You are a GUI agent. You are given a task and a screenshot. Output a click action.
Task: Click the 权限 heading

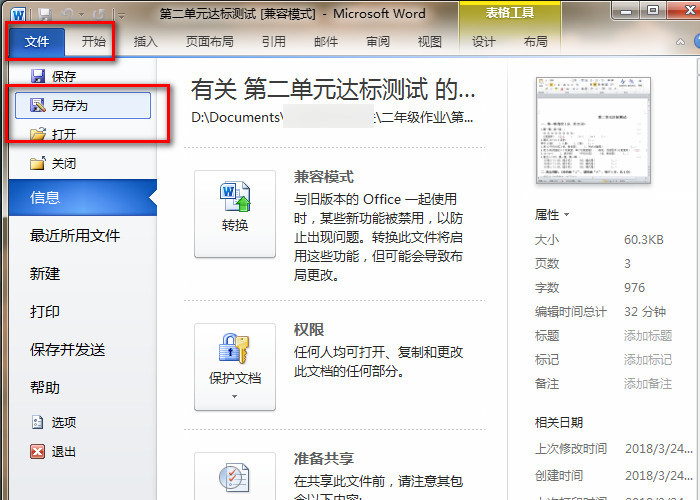[309, 330]
